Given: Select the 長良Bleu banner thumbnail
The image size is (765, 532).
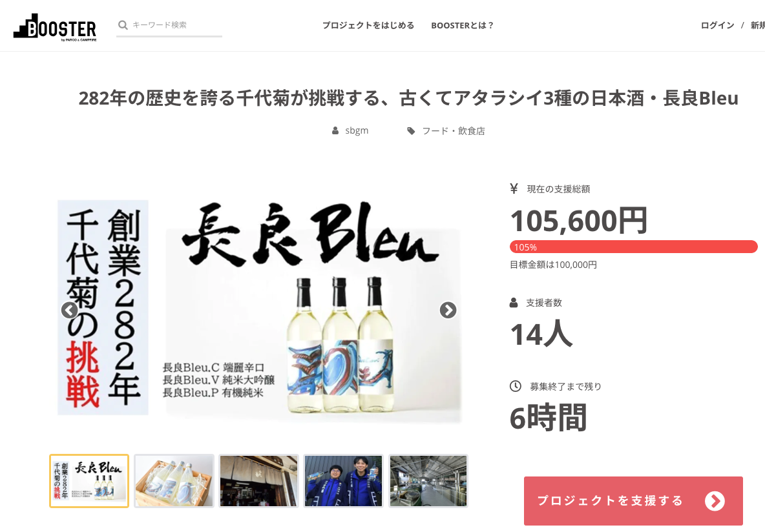Looking at the screenshot, I should click(89, 481).
